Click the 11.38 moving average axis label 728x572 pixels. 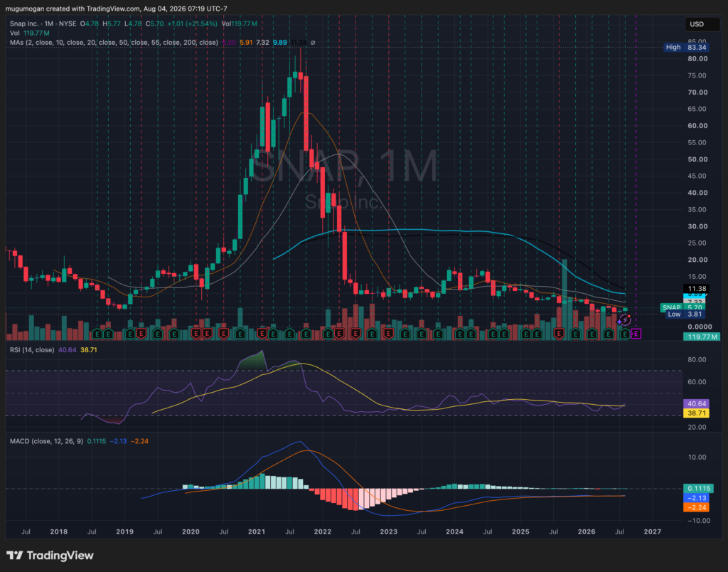tap(696, 289)
